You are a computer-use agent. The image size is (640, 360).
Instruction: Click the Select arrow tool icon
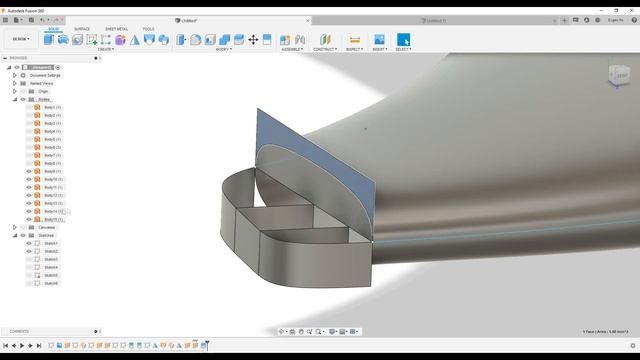click(403, 40)
